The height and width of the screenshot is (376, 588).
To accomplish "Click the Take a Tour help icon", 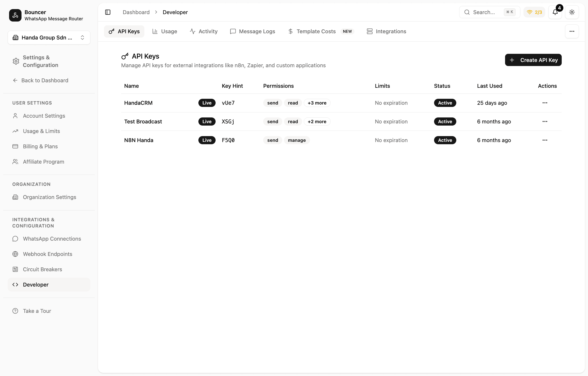I will [x=15, y=311].
